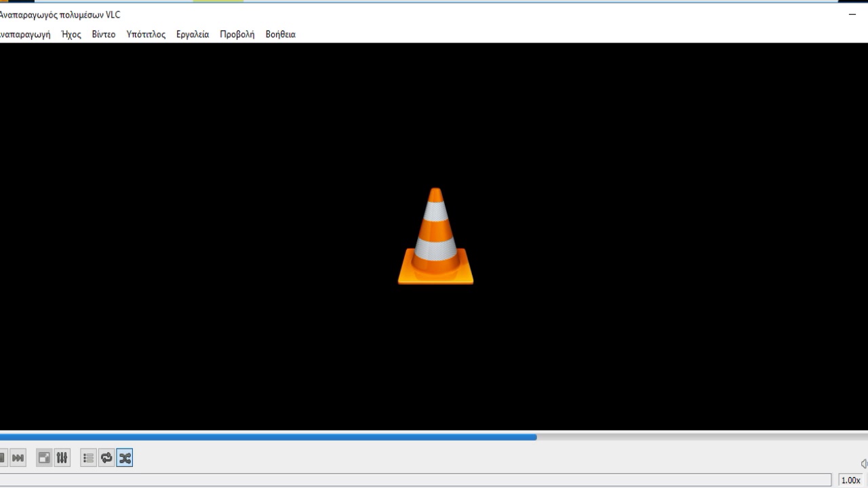Mute audio with speaker icon

pyautogui.click(x=864, y=464)
